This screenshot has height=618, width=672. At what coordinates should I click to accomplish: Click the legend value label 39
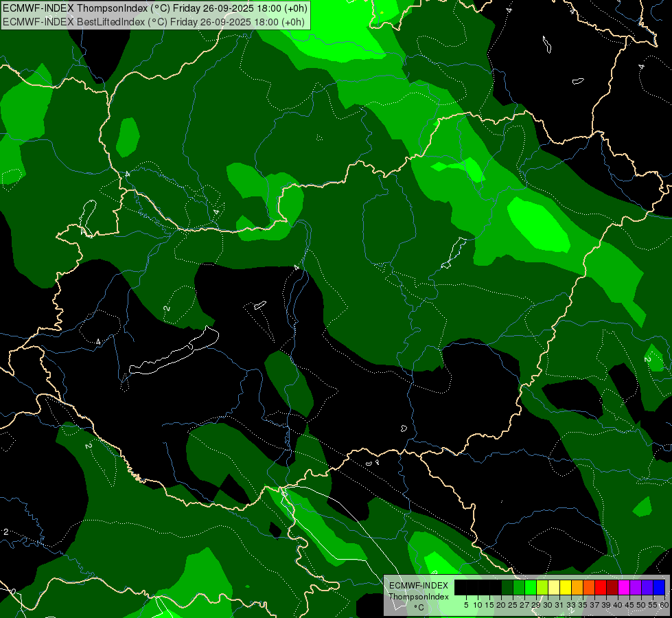click(606, 605)
